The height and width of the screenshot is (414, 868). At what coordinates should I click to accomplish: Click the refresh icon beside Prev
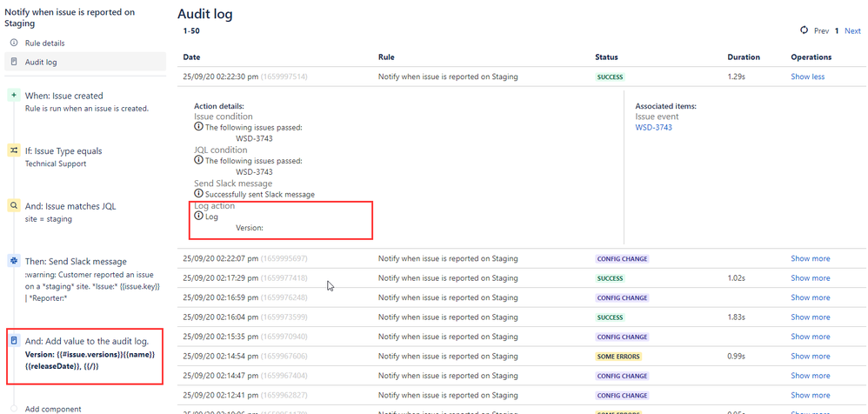805,30
